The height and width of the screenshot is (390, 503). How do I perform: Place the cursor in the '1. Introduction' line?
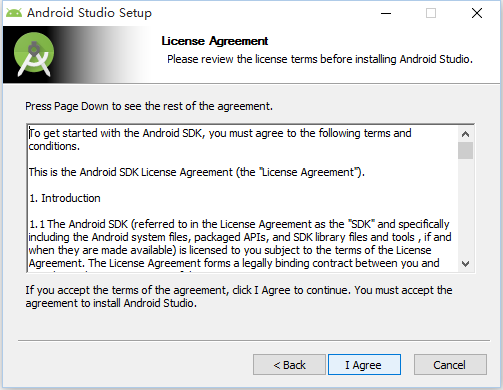point(65,198)
